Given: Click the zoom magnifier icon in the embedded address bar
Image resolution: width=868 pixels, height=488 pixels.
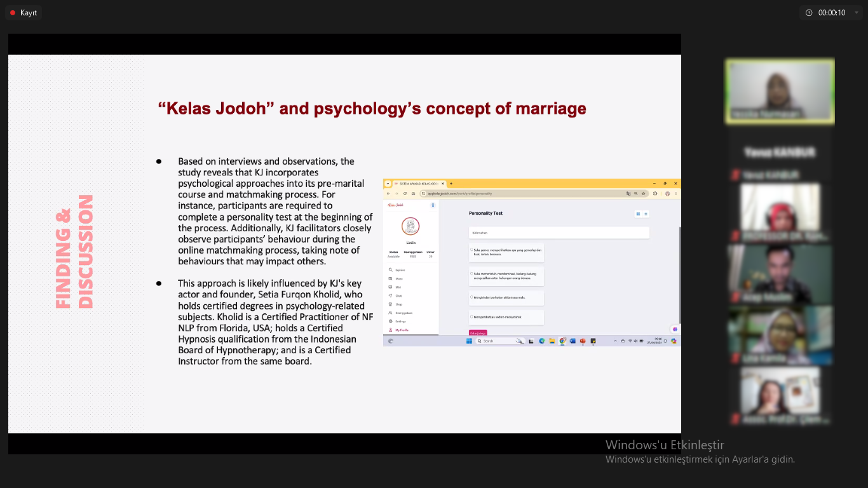Looking at the screenshot, I should click(x=635, y=194).
